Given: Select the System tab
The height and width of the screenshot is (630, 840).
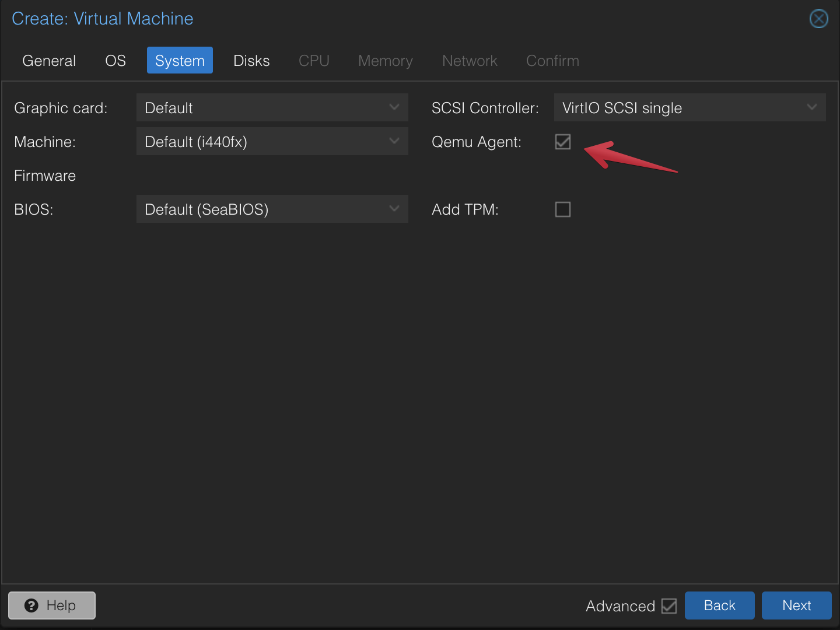Looking at the screenshot, I should tap(180, 60).
